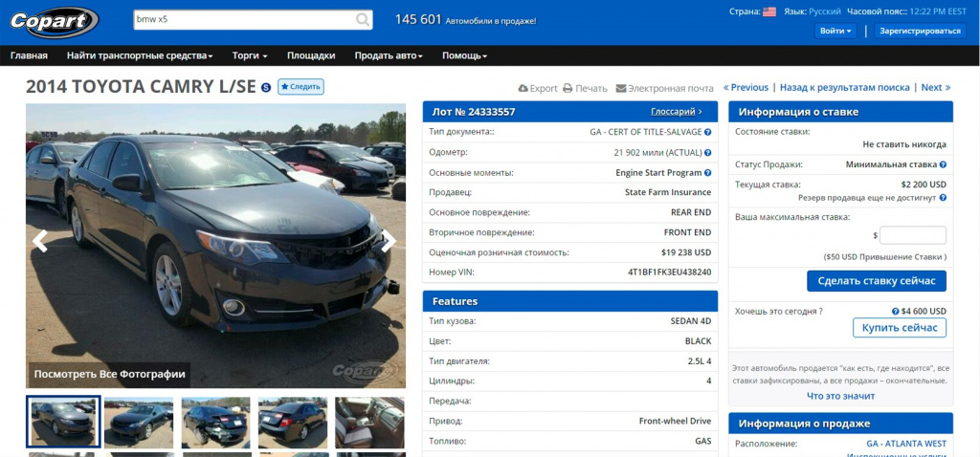The width and height of the screenshot is (980, 457).
Task: Click the Зарегистрироваться button
Action: (x=920, y=31)
